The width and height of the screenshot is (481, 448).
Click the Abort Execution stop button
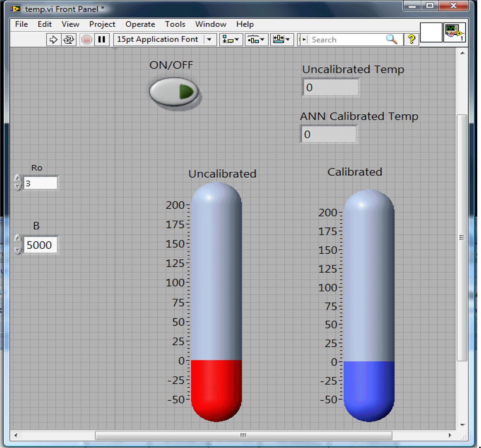tap(87, 40)
